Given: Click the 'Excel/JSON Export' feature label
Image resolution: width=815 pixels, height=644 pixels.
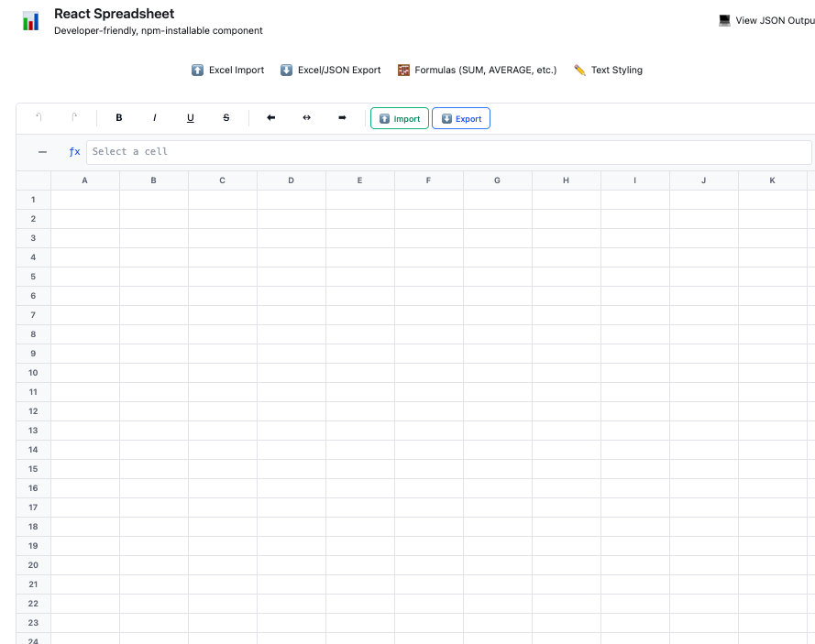Looking at the screenshot, I should click(339, 71).
